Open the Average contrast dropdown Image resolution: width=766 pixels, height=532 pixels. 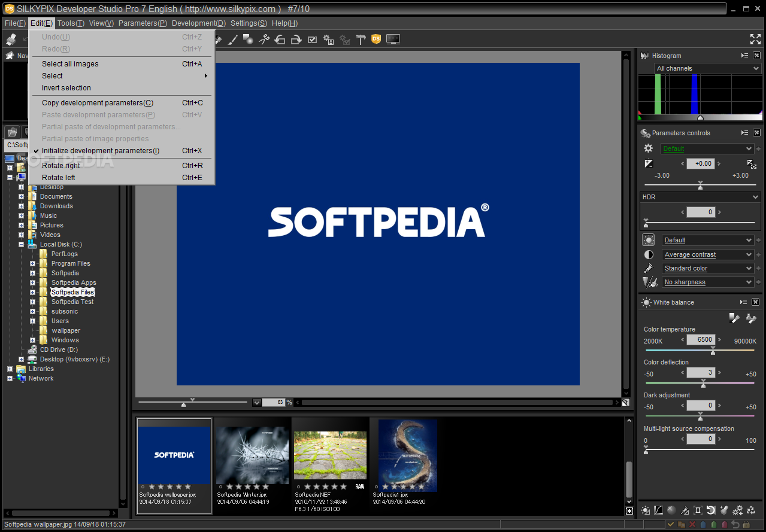coord(708,254)
